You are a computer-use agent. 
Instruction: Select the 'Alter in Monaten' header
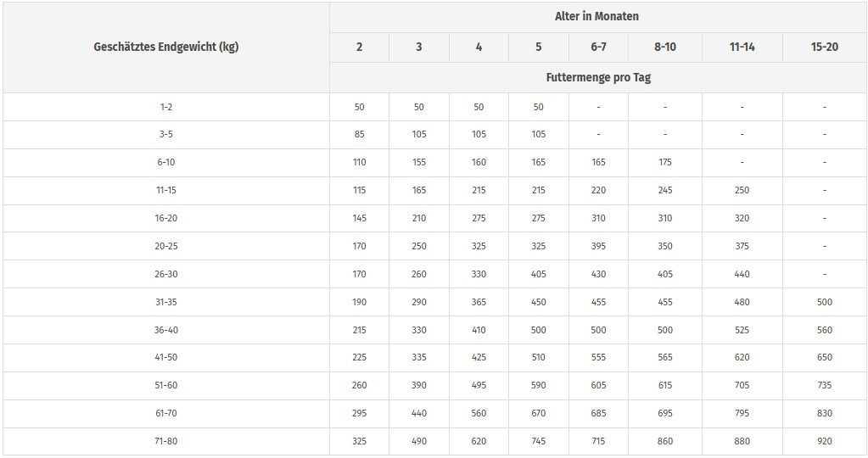coord(597,17)
